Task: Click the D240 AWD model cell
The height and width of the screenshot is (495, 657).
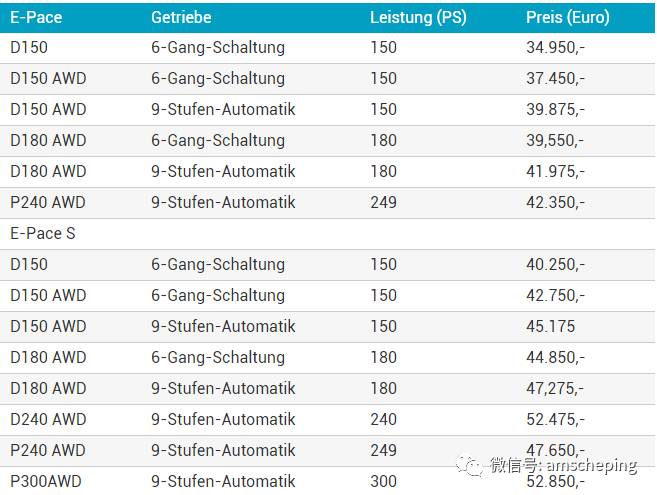Action: pos(48,419)
